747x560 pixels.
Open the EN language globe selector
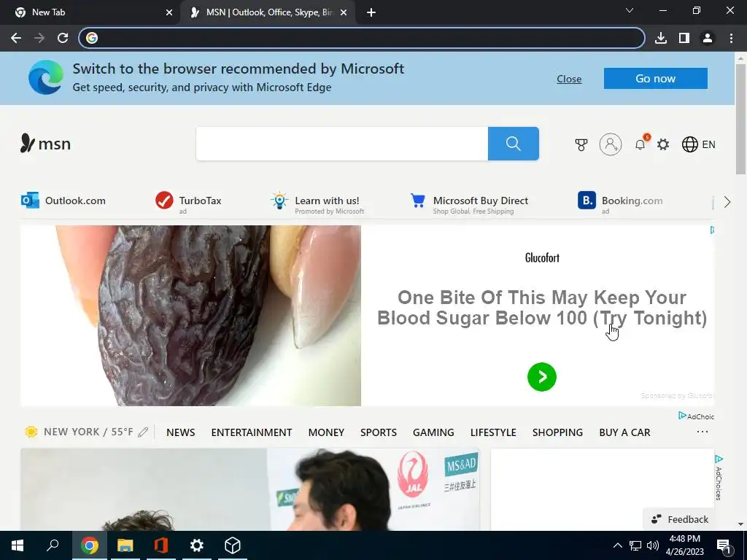point(698,144)
